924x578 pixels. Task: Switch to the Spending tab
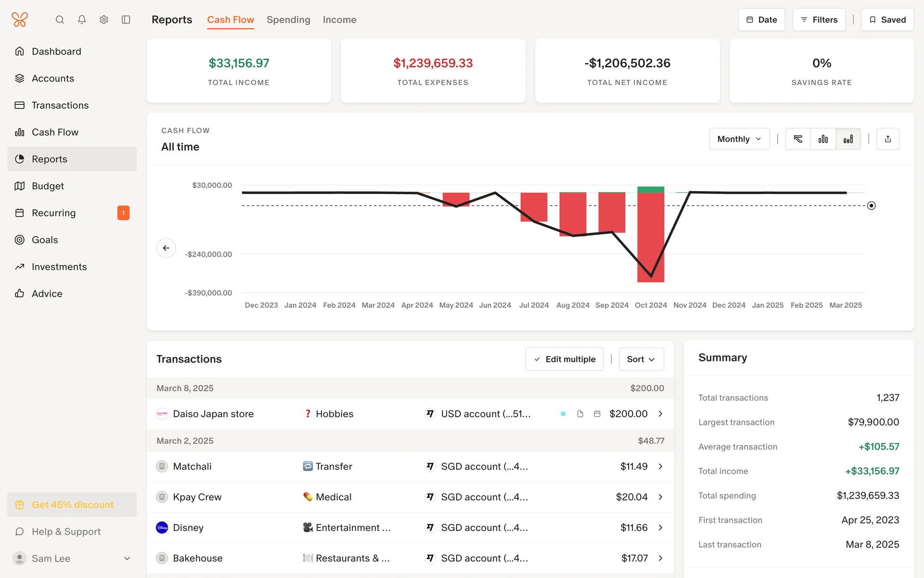[288, 20]
